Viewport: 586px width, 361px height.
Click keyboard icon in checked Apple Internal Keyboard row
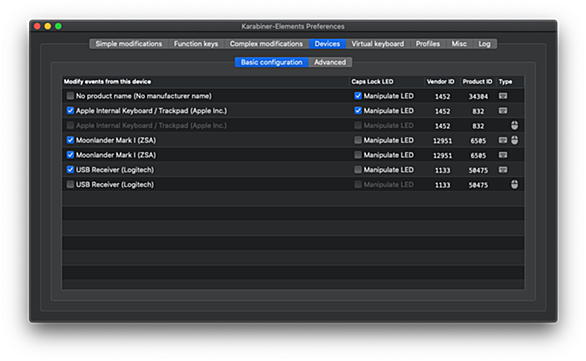[x=503, y=111]
